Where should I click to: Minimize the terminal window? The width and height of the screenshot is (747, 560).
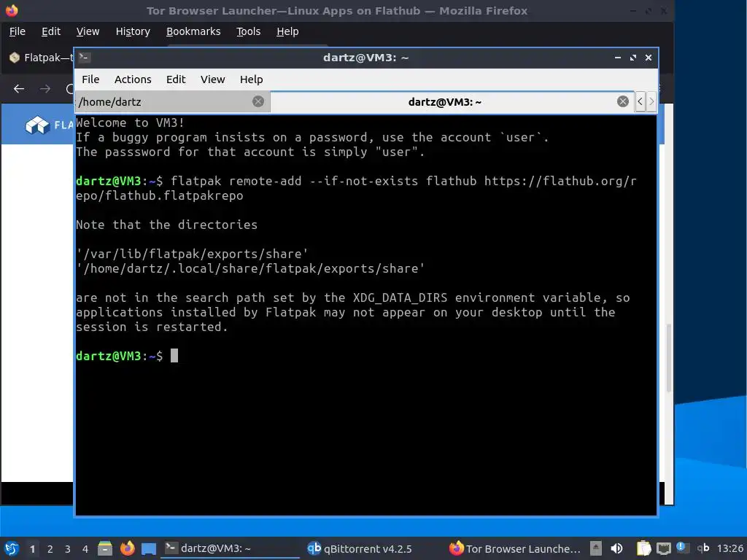(x=617, y=58)
